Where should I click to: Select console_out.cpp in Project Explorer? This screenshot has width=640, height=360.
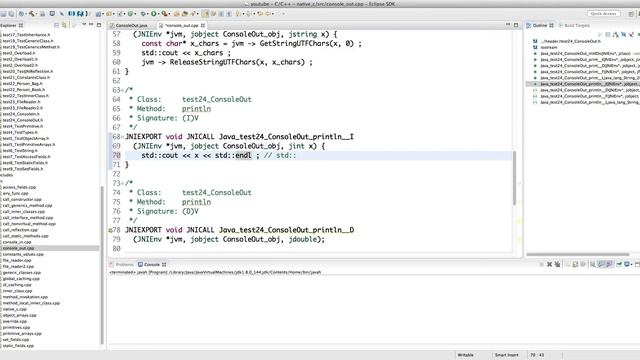[x=18, y=248]
